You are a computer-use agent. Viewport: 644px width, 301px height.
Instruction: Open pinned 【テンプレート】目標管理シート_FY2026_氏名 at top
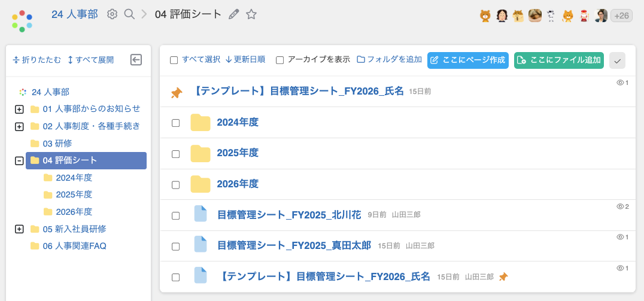coord(298,91)
